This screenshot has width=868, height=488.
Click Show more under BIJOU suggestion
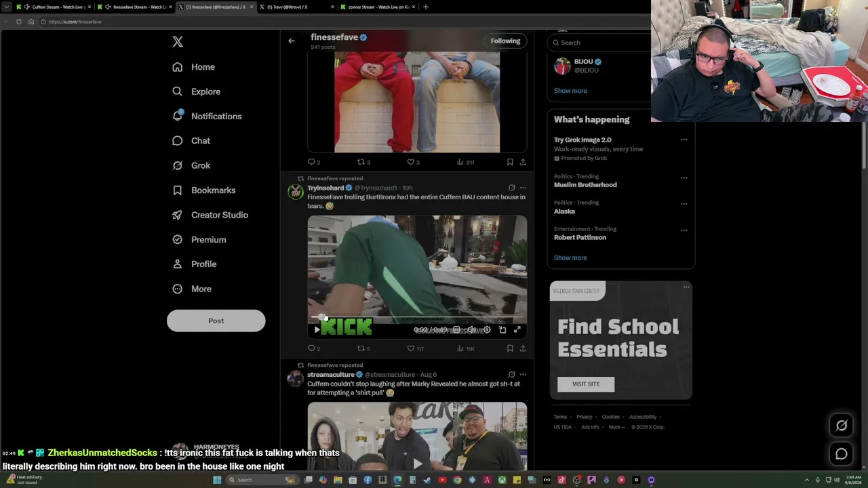(x=570, y=91)
